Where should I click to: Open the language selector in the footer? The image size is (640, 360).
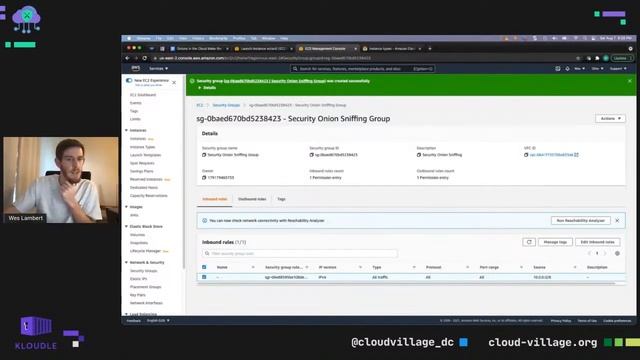point(158,321)
